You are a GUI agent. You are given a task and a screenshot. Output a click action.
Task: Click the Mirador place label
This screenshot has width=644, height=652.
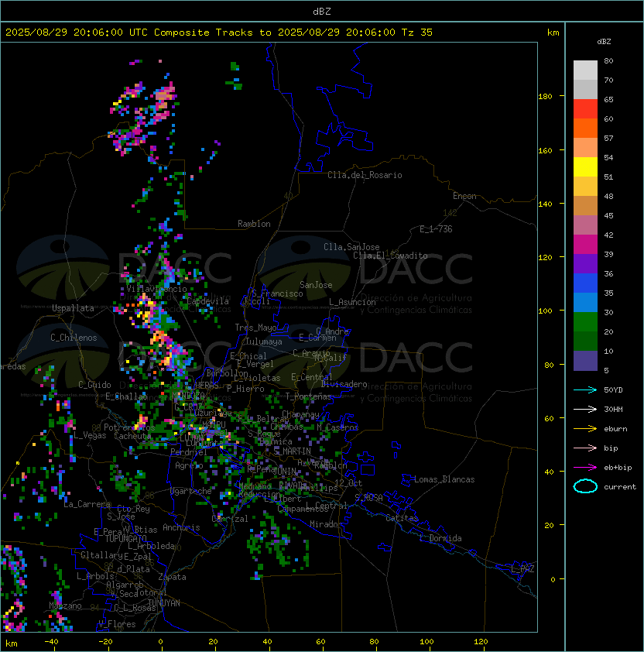(326, 524)
